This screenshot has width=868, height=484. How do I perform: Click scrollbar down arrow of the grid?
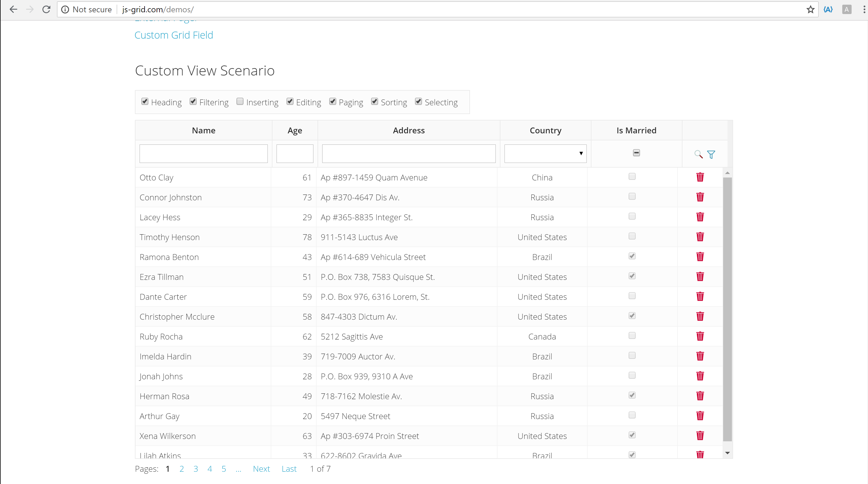727,453
